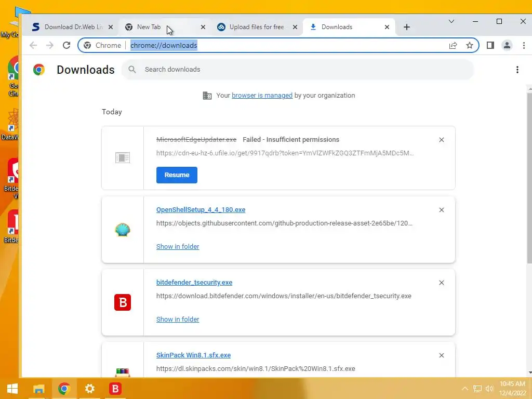
Task: Show bitdefender_tsecurity.exe in folder
Action: point(178,320)
